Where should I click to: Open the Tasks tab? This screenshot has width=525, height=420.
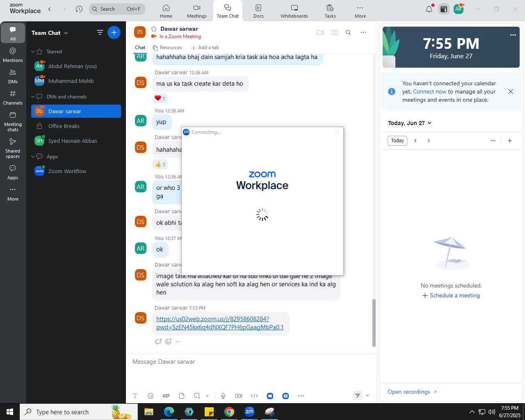click(330, 11)
